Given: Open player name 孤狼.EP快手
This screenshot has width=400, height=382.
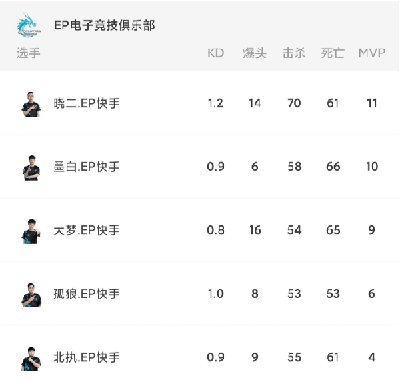Looking at the screenshot, I should (87, 294).
